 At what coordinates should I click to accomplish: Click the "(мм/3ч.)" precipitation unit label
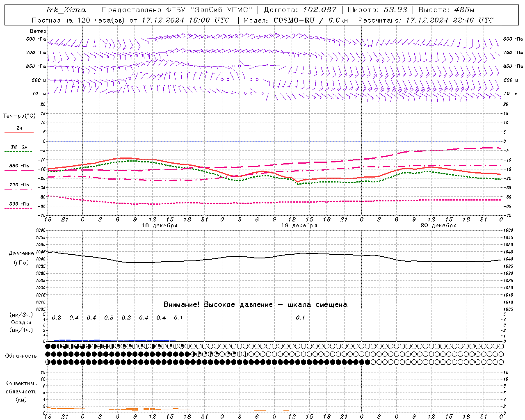21,315
